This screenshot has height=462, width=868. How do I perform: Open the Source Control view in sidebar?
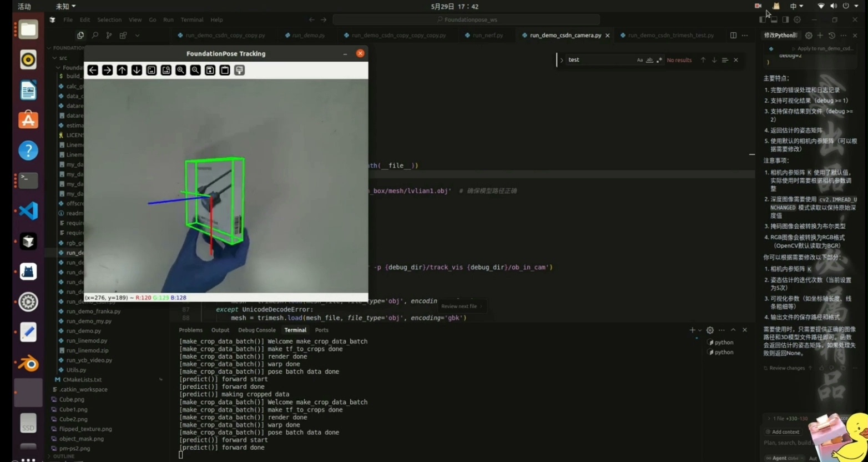(109, 36)
